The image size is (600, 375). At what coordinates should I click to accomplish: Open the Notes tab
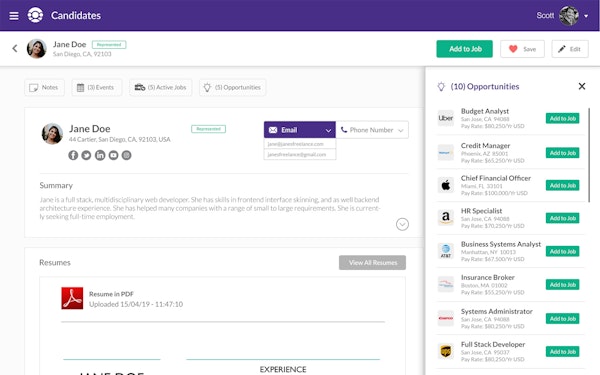44,88
